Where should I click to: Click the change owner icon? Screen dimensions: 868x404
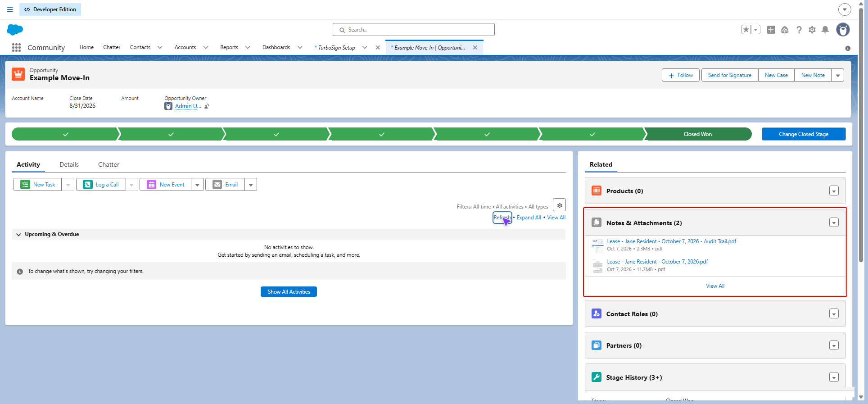(x=207, y=106)
